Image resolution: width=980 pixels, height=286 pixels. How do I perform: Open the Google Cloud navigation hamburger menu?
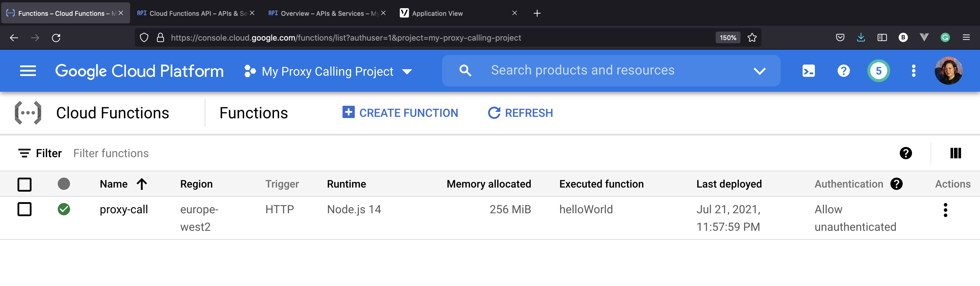click(x=28, y=71)
